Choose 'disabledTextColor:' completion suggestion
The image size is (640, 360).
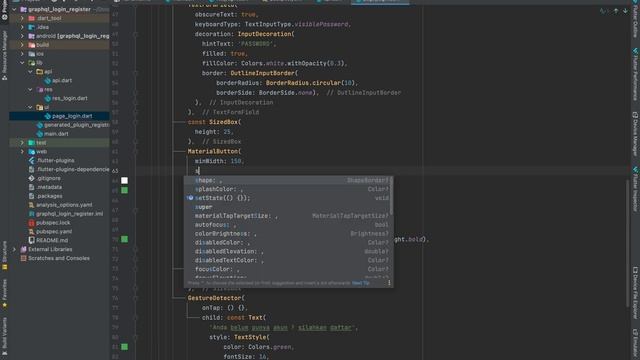287,260
